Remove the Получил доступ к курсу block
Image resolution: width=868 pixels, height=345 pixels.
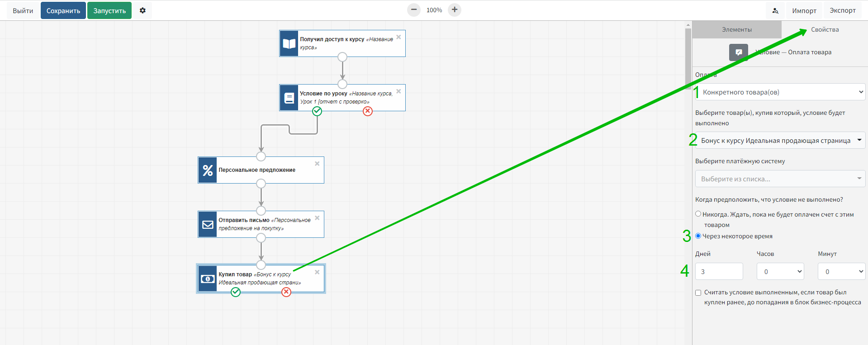click(x=398, y=37)
